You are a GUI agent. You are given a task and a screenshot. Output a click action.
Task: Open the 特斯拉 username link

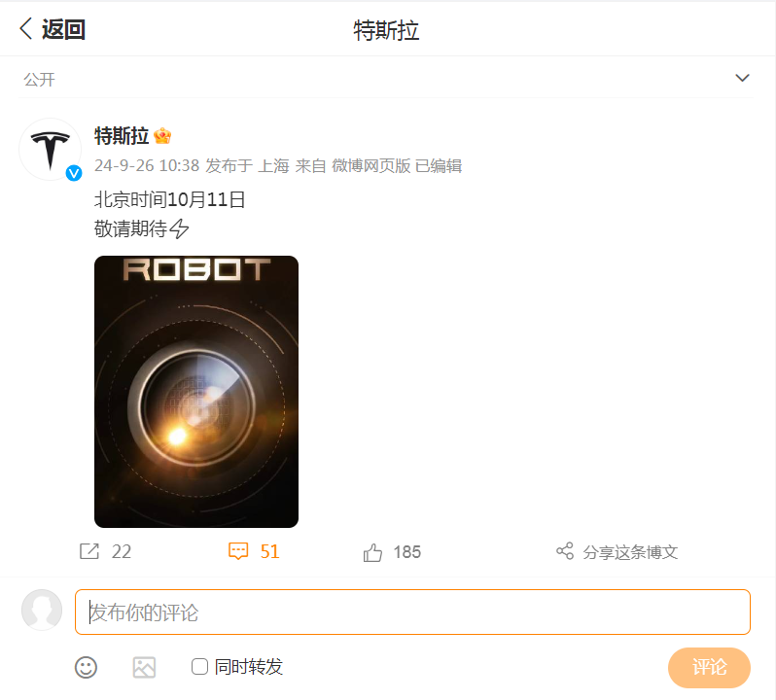(x=121, y=136)
